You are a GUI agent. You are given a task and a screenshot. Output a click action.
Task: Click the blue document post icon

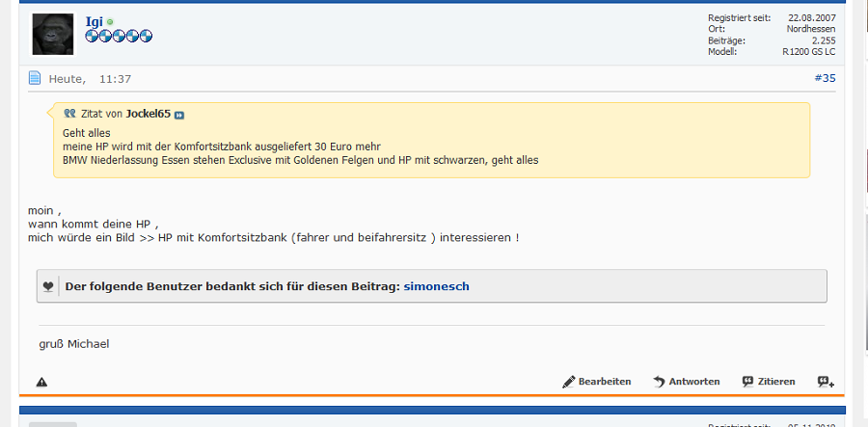tap(35, 78)
